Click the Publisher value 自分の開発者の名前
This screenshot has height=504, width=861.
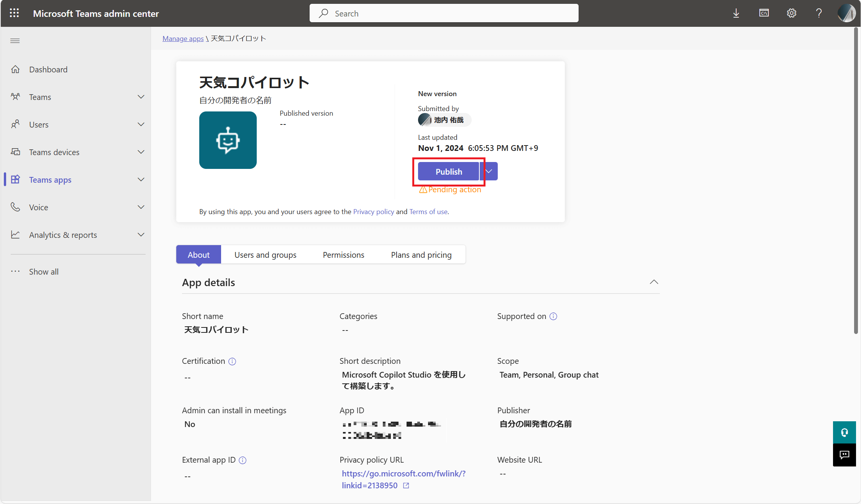click(536, 424)
